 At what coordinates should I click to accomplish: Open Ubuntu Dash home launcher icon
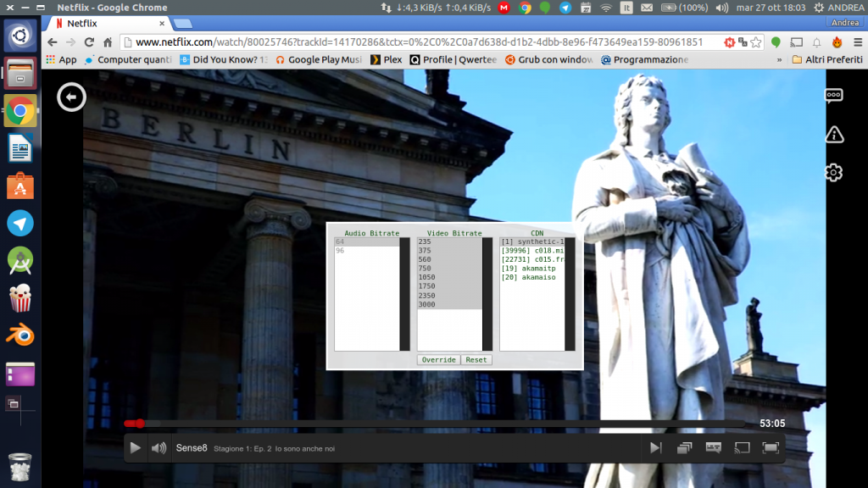coord(20,36)
